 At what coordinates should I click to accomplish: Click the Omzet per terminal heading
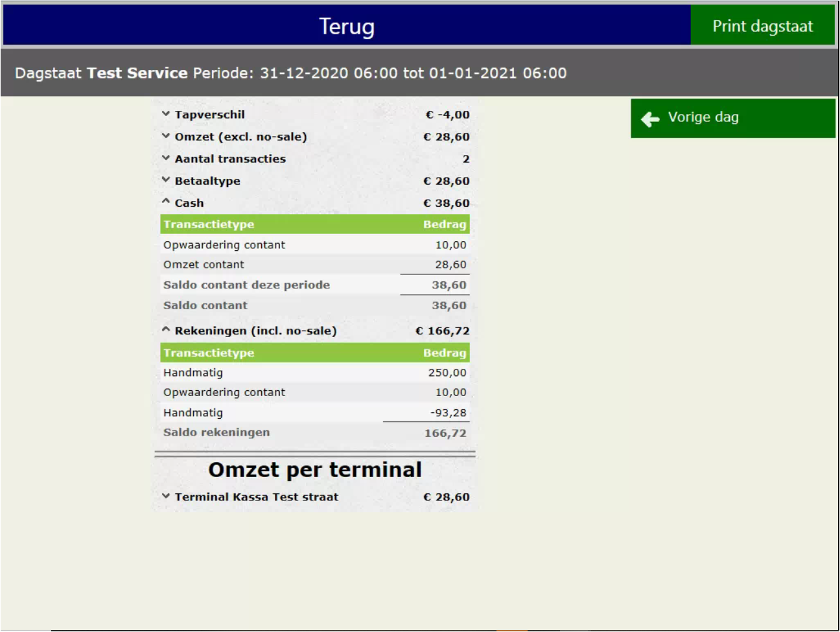(x=315, y=469)
